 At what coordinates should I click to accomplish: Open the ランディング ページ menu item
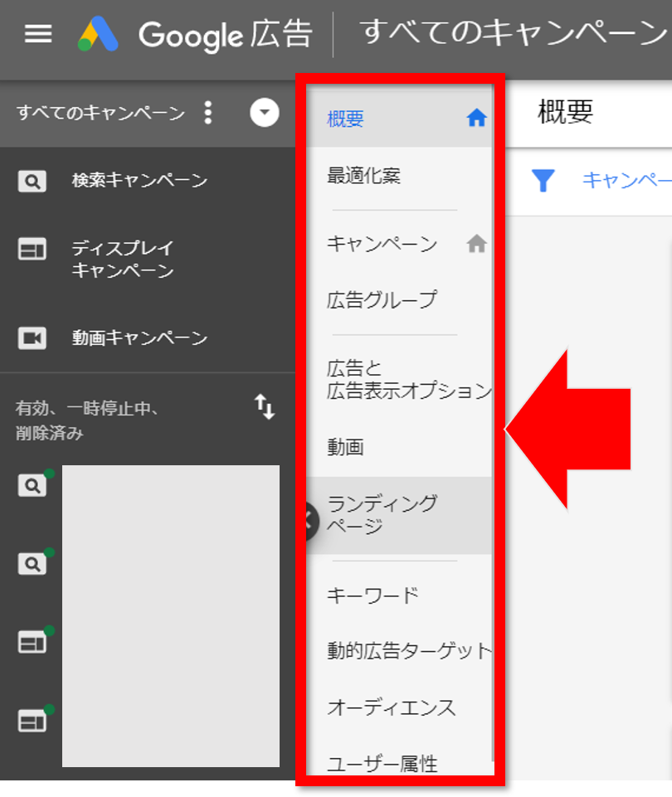tap(382, 514)
